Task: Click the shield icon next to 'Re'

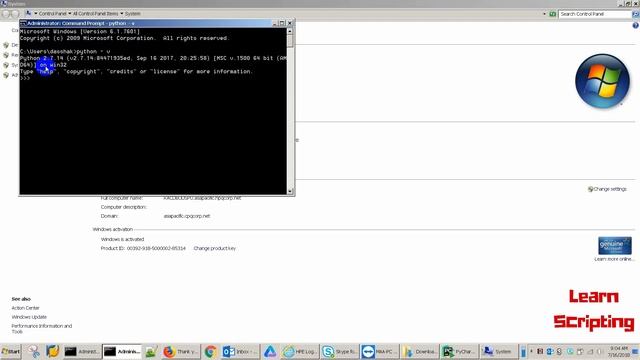Action: (6, 55)
